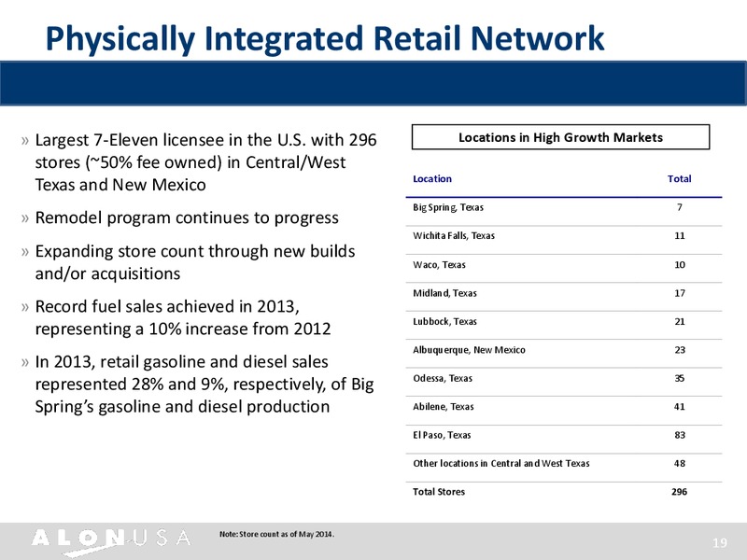Click the 'Location' column header
This screenshot has height=560, width=747.
pyautogui.click(x=432, y=179)
